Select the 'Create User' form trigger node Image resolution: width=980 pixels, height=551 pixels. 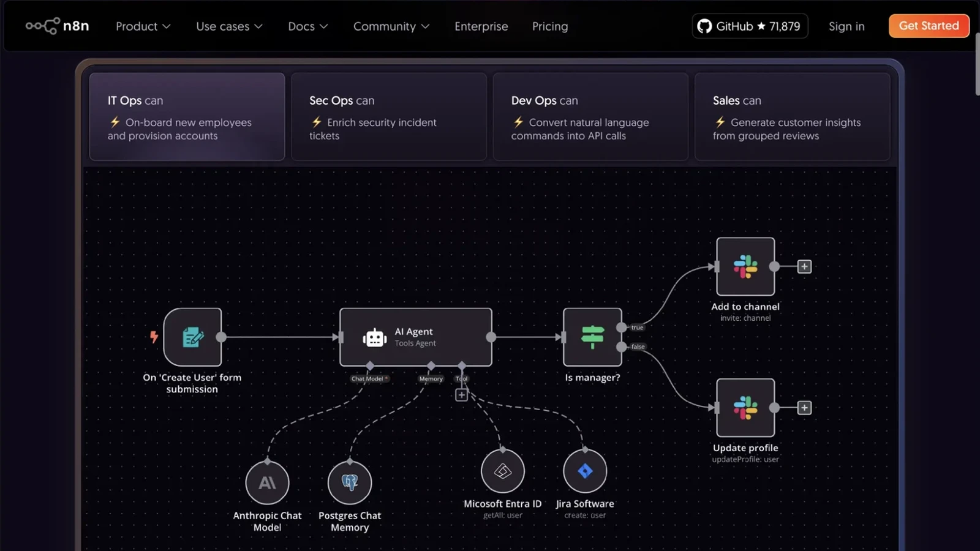pyautogui.click(x=192, y=337)
